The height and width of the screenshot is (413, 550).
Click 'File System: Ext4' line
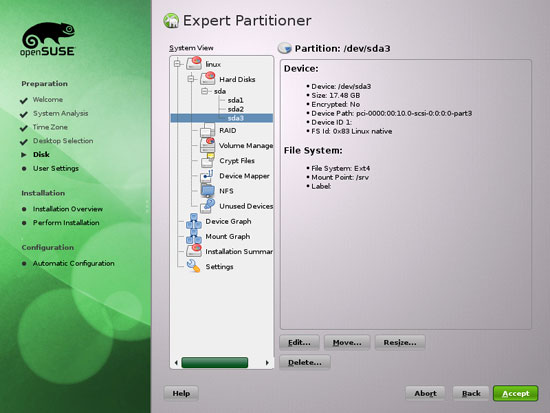click(341, 168)
